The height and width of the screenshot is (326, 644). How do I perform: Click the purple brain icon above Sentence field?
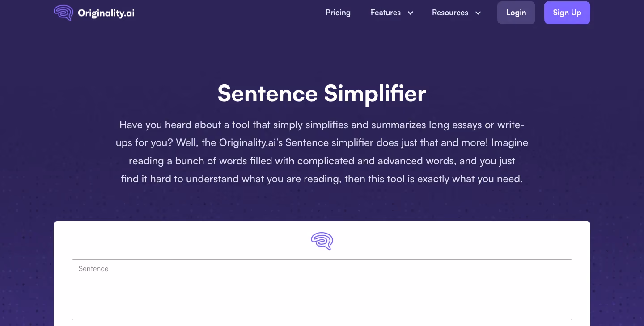[x=322, y=241]
